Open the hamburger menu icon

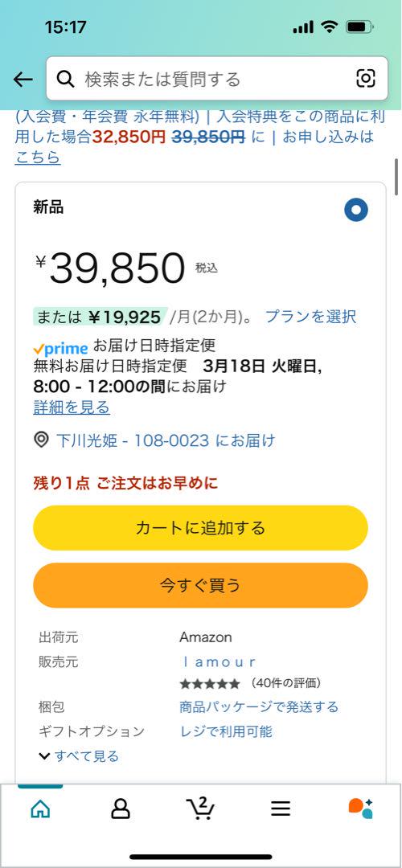click(x=281, y=809)
